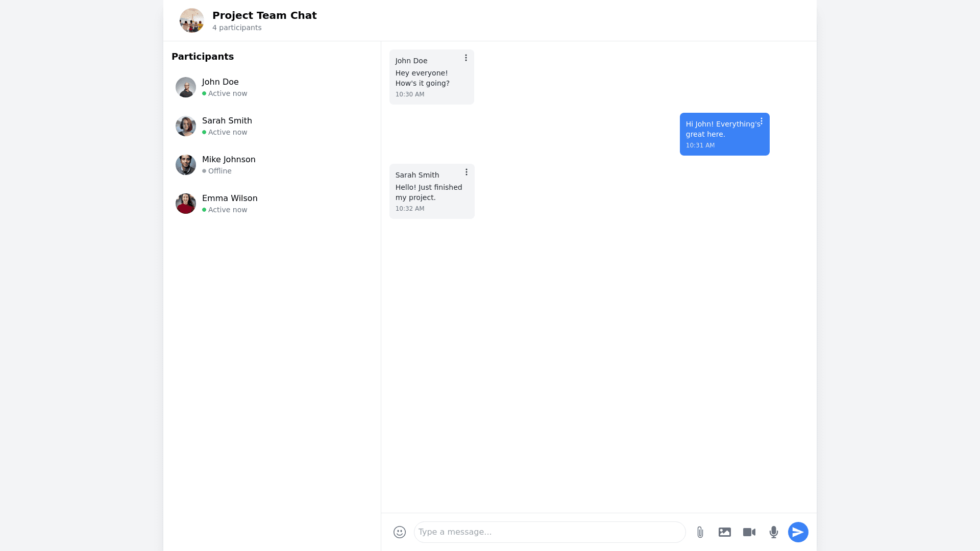Open options menu on John Doe's message
Viewport: 980px width, 551px height.
[x=466, y=58]
